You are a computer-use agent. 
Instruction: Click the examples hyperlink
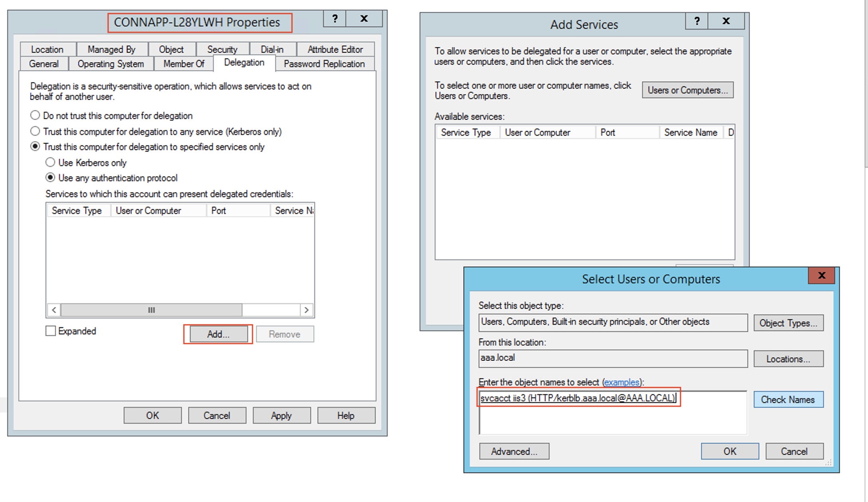(621, 382)
